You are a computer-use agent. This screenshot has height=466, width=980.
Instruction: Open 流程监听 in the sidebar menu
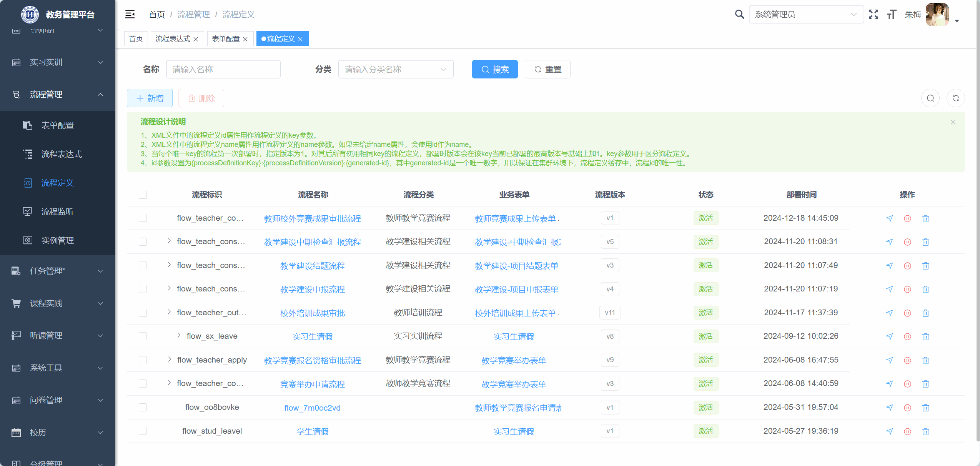(x=57, y=212)
